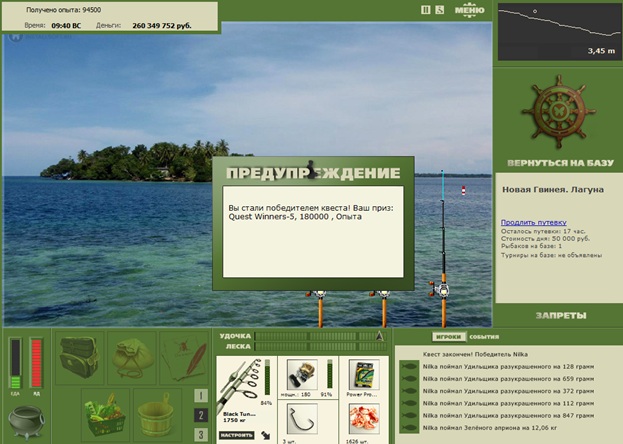Open the notebook with feather quill
The width and height of the screenshot is (623, 444).
184,358
